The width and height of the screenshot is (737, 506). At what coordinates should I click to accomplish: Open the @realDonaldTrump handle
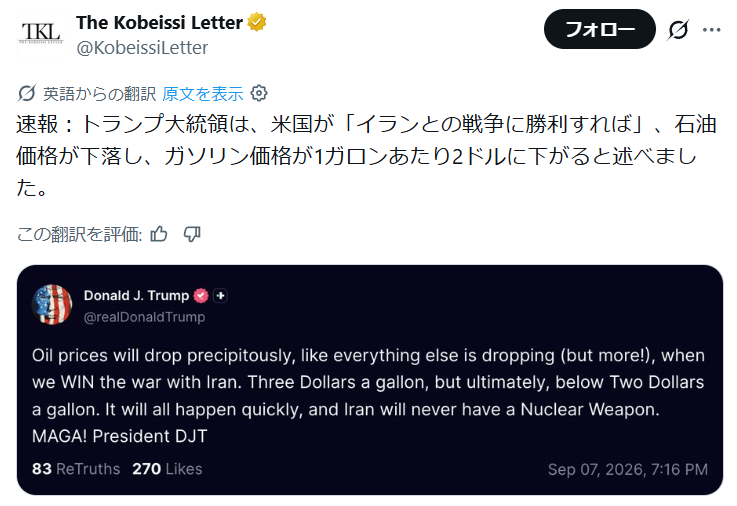point(144,317)
